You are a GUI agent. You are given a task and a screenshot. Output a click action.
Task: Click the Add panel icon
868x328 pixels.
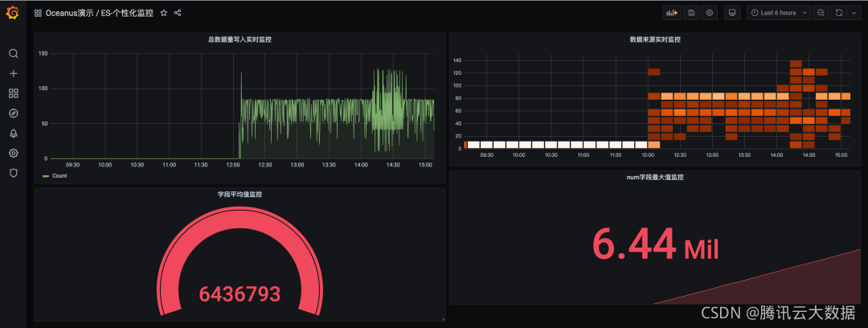(671, 13)
